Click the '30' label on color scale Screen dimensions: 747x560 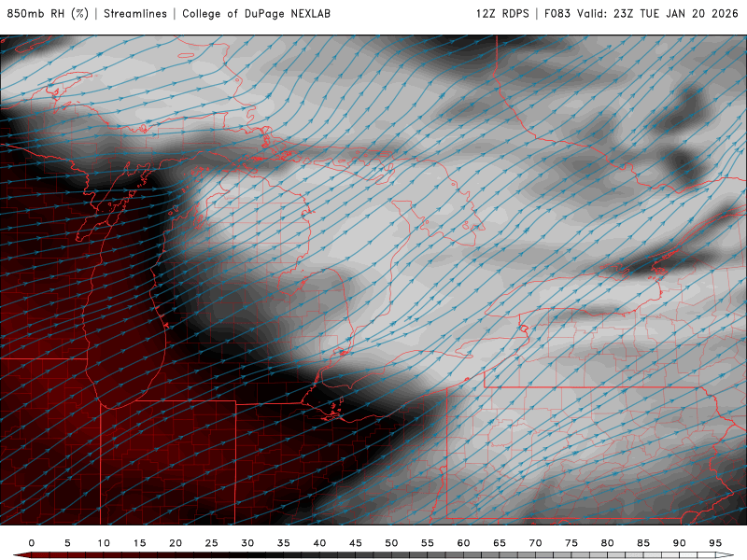(x=247, y=543)
